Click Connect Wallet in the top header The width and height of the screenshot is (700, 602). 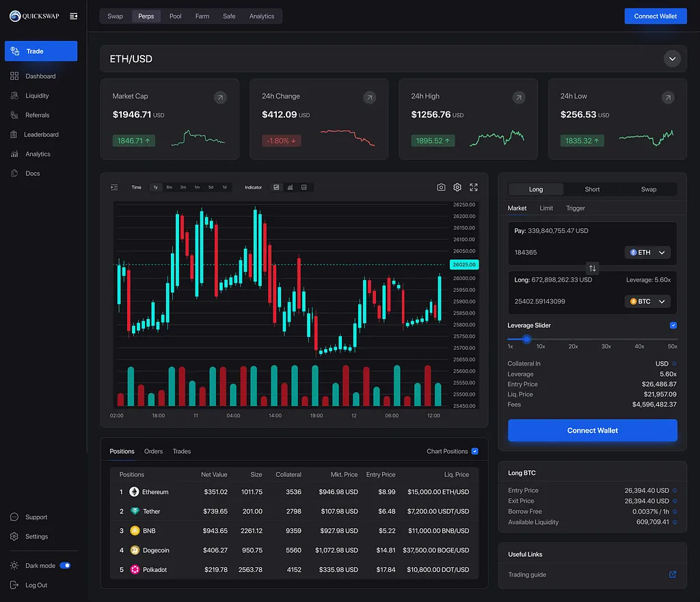coord(656,16)
